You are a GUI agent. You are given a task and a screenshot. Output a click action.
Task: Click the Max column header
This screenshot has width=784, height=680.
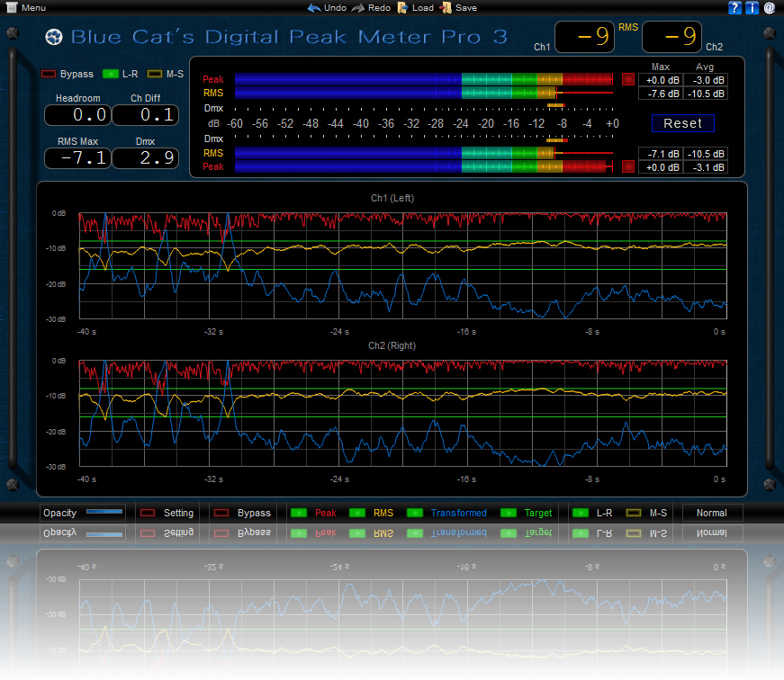click(x=661, y=67)
